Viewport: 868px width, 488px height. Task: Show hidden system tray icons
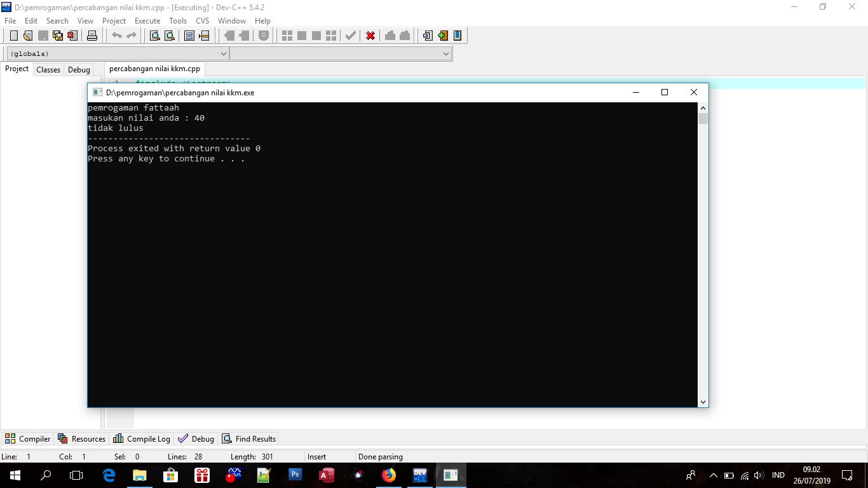point(714,475)
